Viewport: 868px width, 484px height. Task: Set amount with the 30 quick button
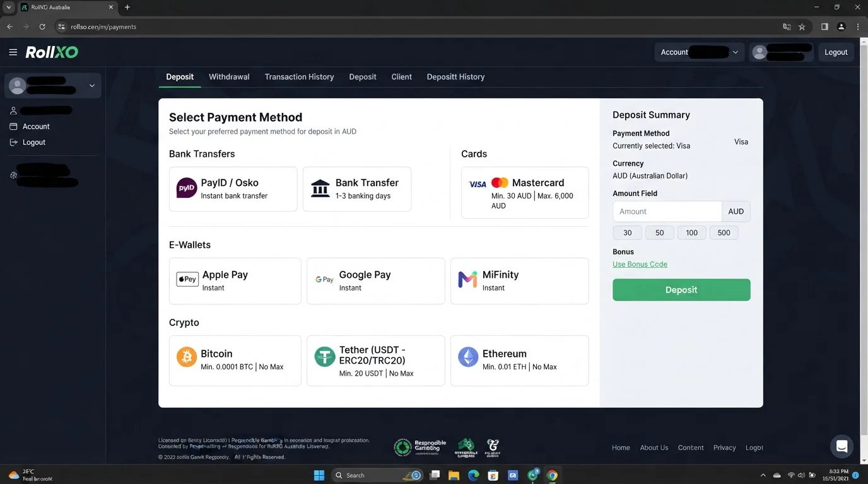pos(627,233)
